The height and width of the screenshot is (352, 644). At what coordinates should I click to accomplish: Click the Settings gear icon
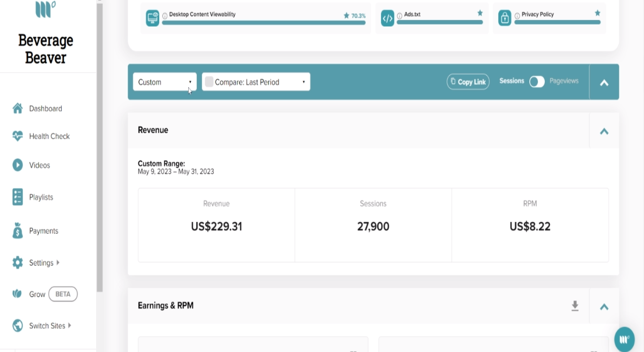(x=18, y=262)
